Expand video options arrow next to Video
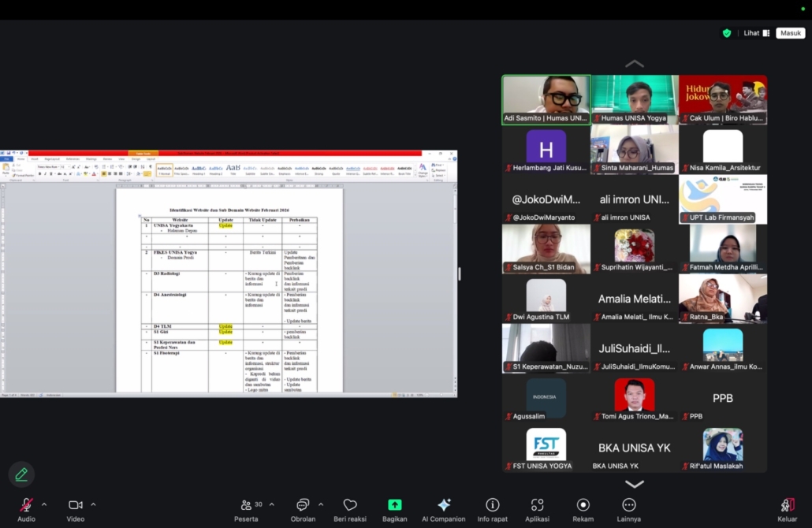812x528 pixels. coord(93,504)
